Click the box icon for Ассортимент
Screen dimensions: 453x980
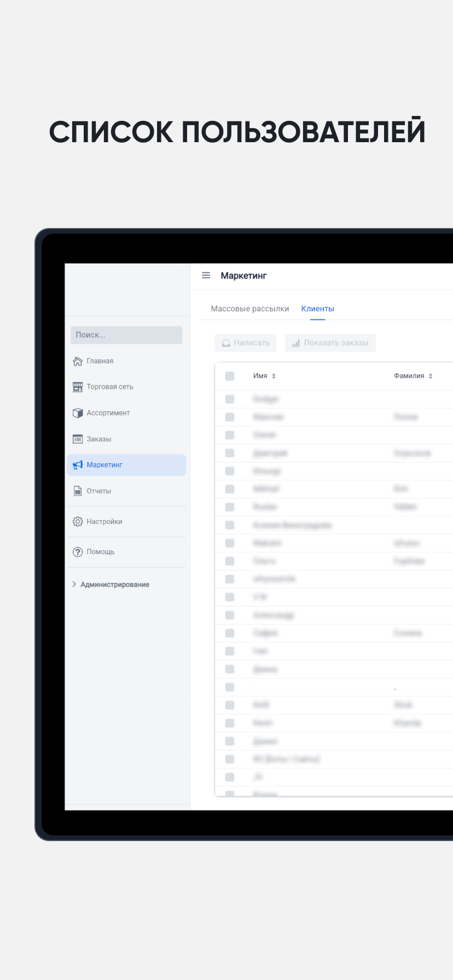click(78, 413)
